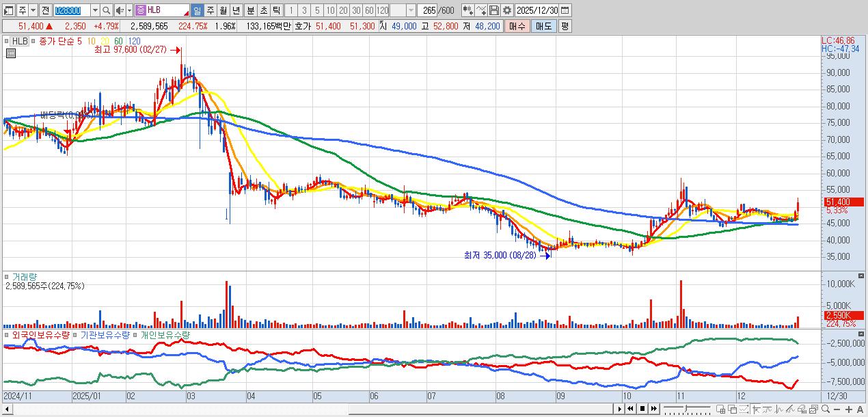Image resolution: width=868 pixels, height=417 pixels.
Task: Open the 주 market type dropdown arrow
Action: tap(33, 10)
